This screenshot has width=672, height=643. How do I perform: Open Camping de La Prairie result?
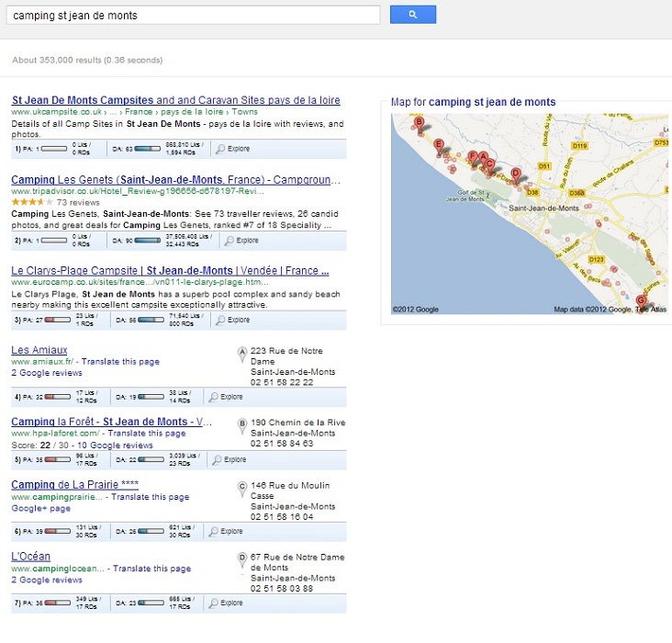[74, 485]
